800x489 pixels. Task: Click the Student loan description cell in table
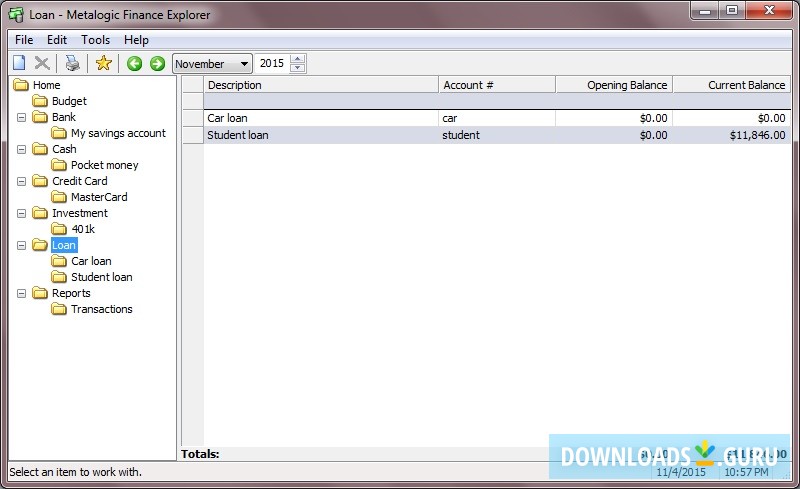(x=321, y=135)
